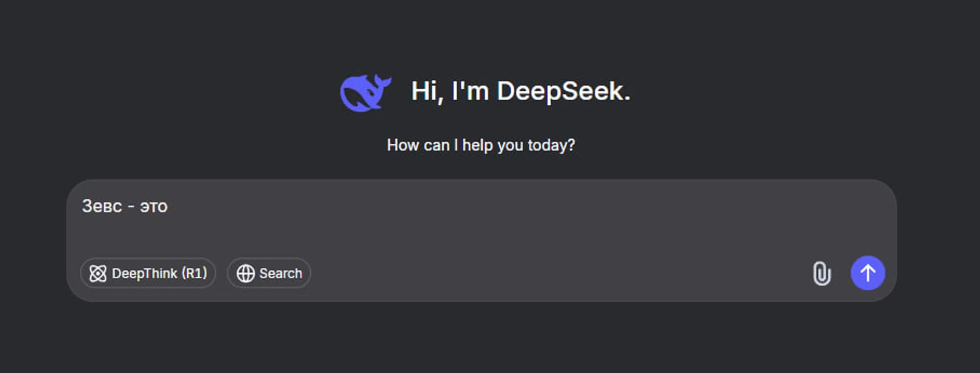The height and width of the screenshot is (373, 980).
Task: Click the globe icon inside Search button
Action: [x=246, y=274]
